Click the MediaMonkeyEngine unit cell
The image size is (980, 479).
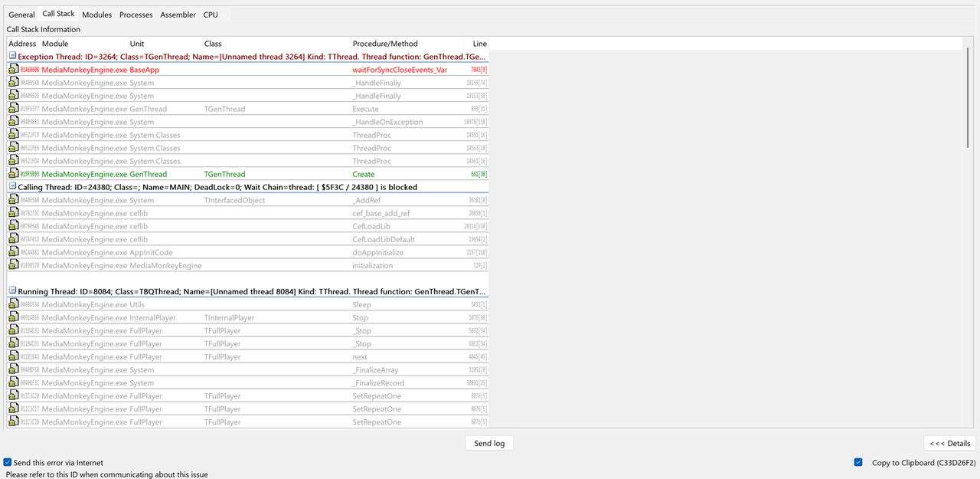165,265
